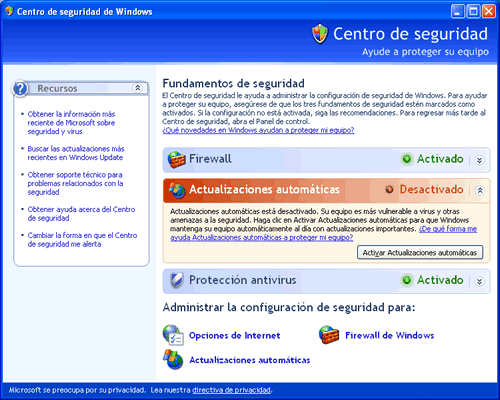Click the green Activado indicator for Firewall

tap(406, 159)
